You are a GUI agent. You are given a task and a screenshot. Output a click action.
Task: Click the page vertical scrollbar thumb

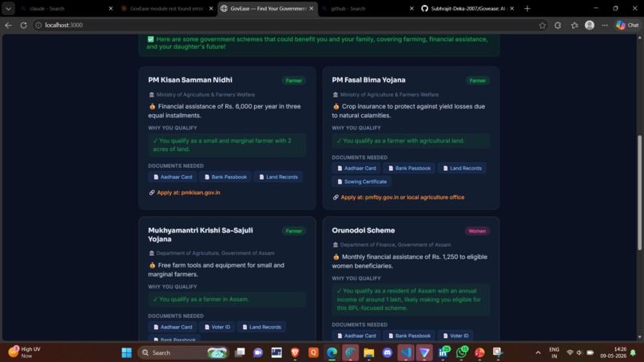point(639,193)
